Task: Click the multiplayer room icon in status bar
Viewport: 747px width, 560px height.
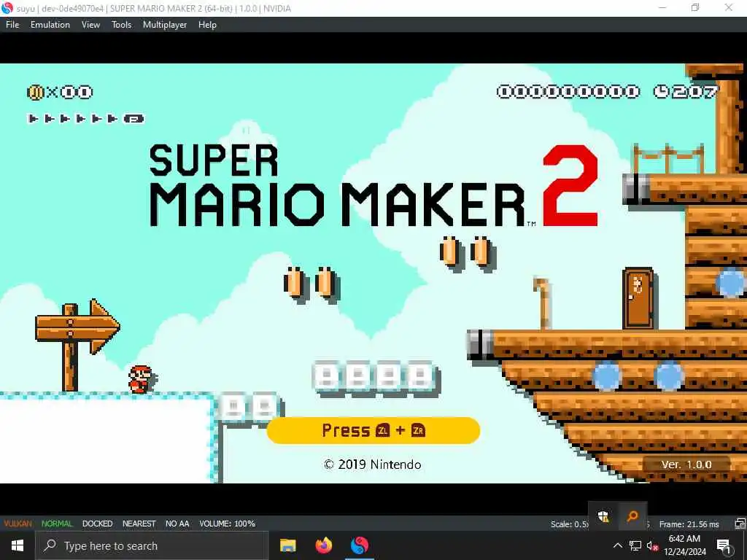Action: (740, 524)
